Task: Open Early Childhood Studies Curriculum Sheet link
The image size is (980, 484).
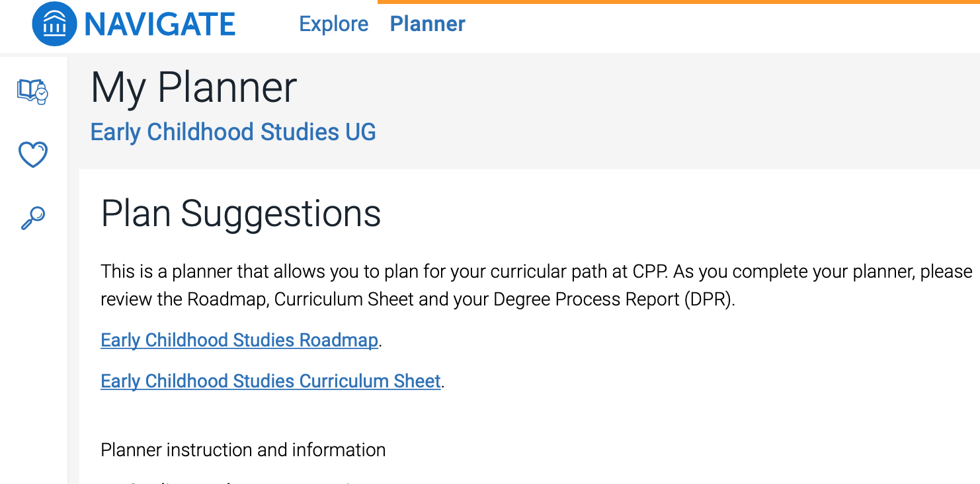Action: (270, 382)
